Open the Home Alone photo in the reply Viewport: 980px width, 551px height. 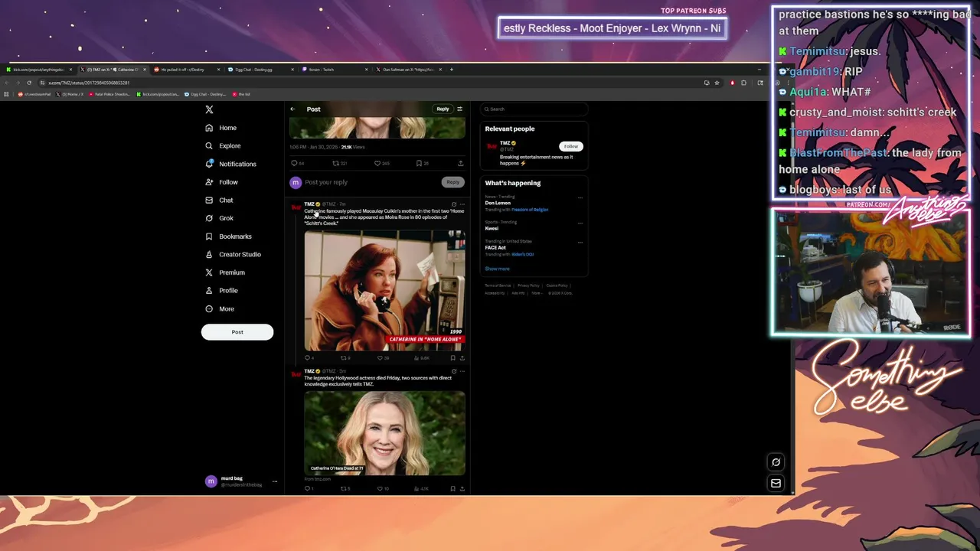384,291
